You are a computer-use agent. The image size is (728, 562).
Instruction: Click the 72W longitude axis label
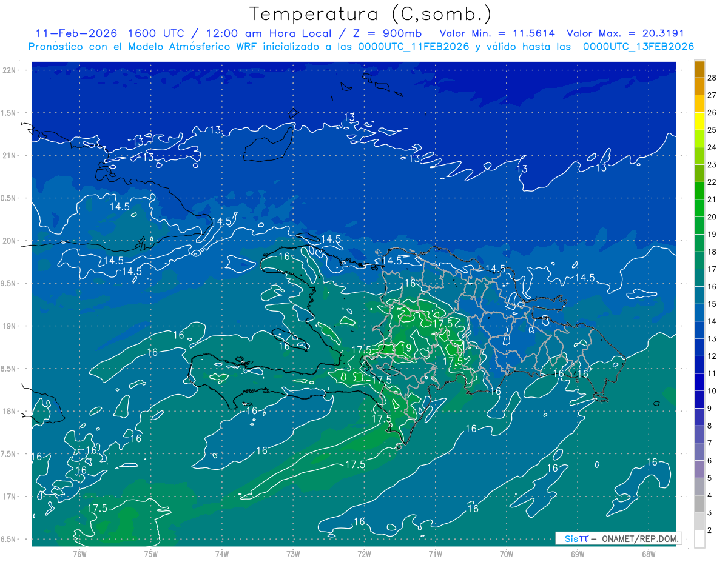364,554
